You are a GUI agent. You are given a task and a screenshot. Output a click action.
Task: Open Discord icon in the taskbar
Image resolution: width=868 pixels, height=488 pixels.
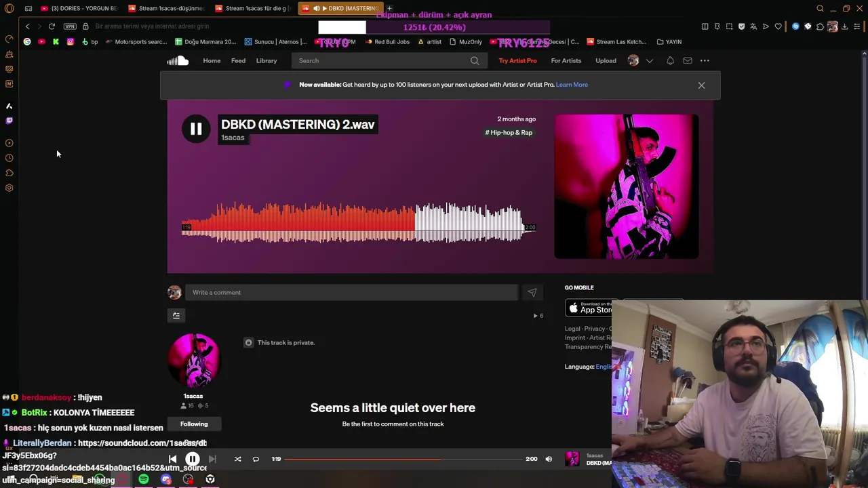(166, 479)
